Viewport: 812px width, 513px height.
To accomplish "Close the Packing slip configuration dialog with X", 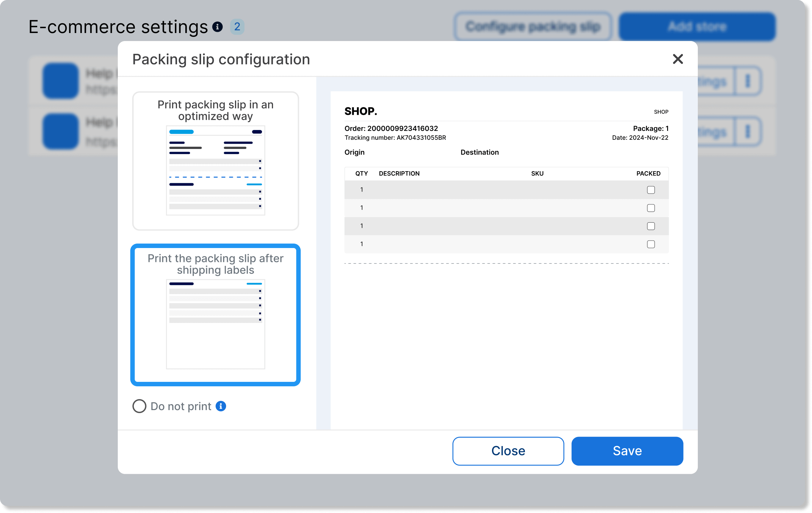I will point(678,59).
